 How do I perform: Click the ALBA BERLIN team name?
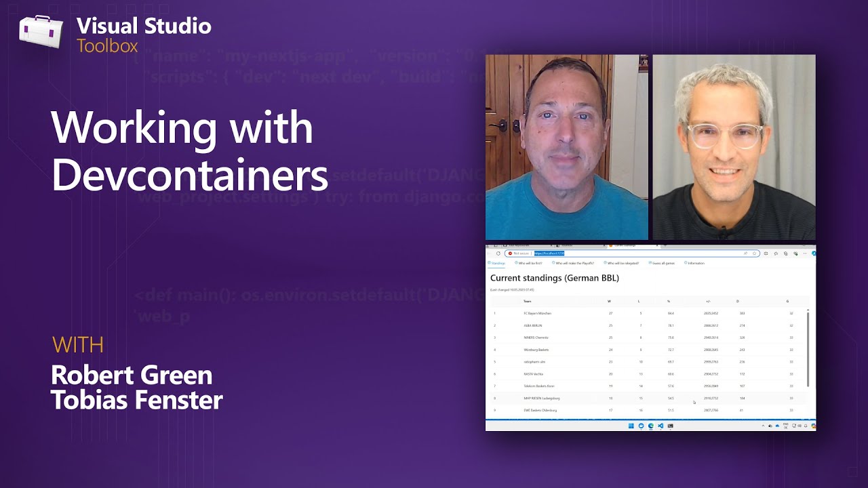tap(533, 325)
